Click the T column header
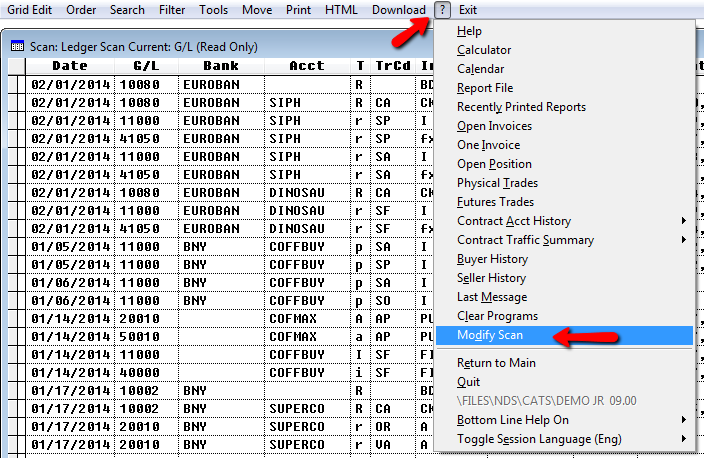Image resolution: width=704 pixels, height=458 pixels. click(x=361, y=66)
